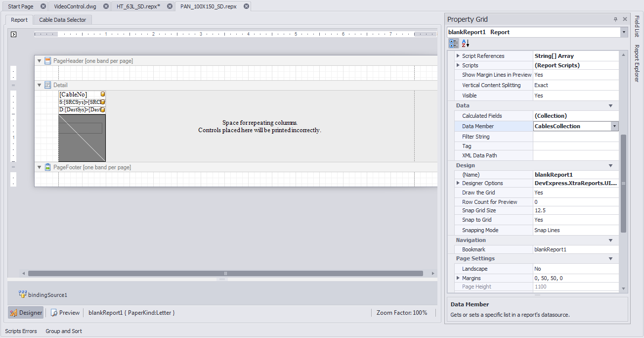Switch Property Grid to alphabetical sort icon

(x=465, y=44)
